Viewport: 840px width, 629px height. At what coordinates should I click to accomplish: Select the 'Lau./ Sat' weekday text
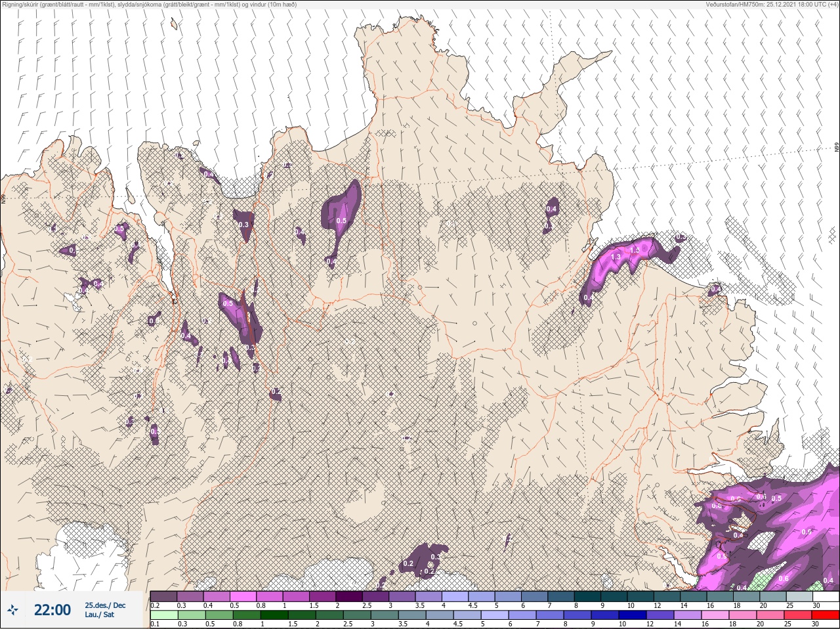(99, 615)
